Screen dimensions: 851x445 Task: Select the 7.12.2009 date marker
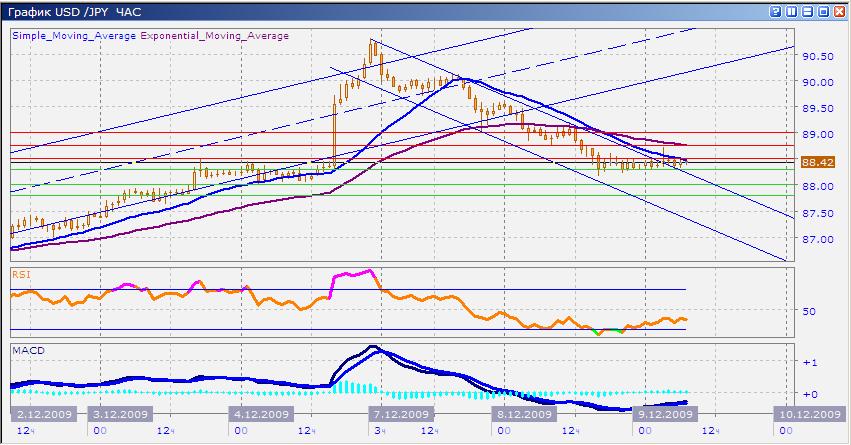pyautogui.click(x=401, y=414)
